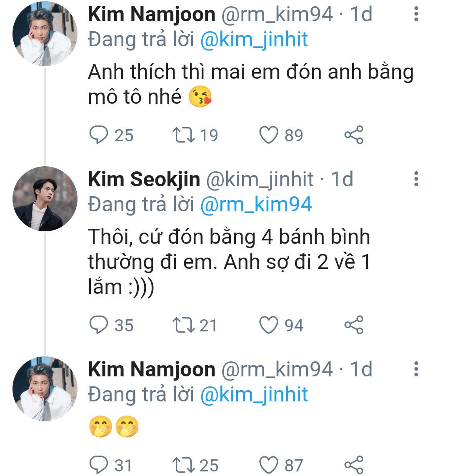
Task: Open Kim Namjoon's avatar on first tweet
Action: [x=45, y=34]
